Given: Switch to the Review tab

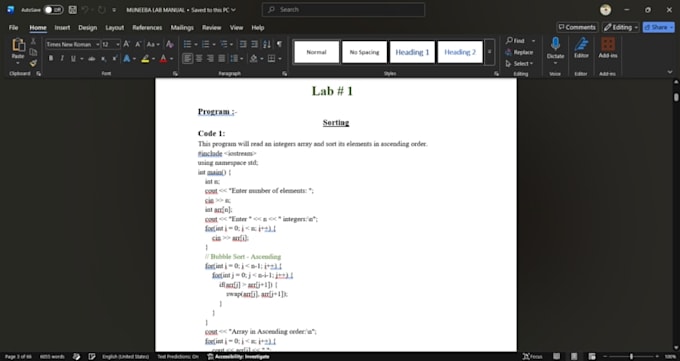Looking at the screenshot, I should click(211, 27).
